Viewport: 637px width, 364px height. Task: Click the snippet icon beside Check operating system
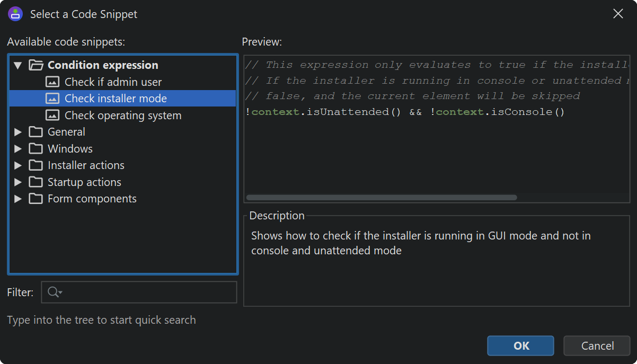pos(52,116)
